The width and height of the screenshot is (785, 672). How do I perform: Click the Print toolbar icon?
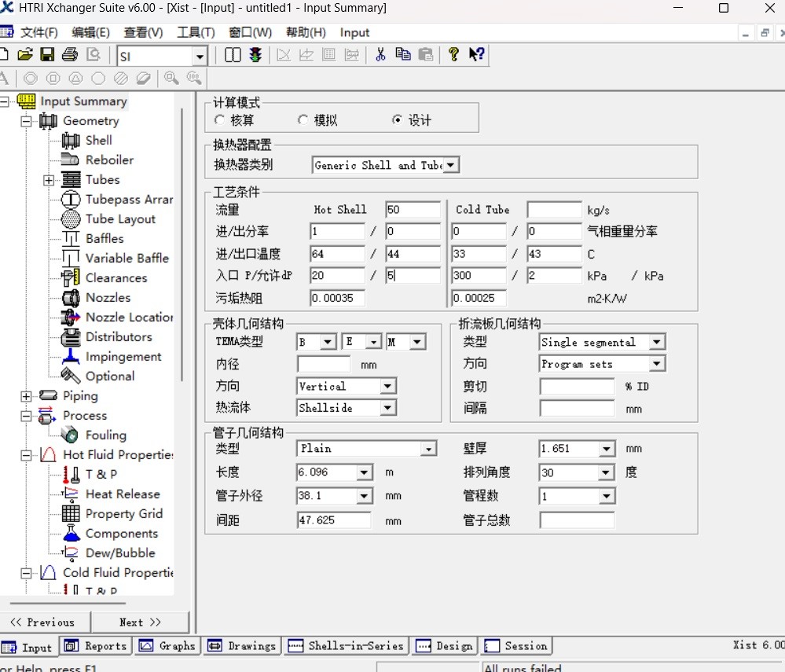(70, 54)
